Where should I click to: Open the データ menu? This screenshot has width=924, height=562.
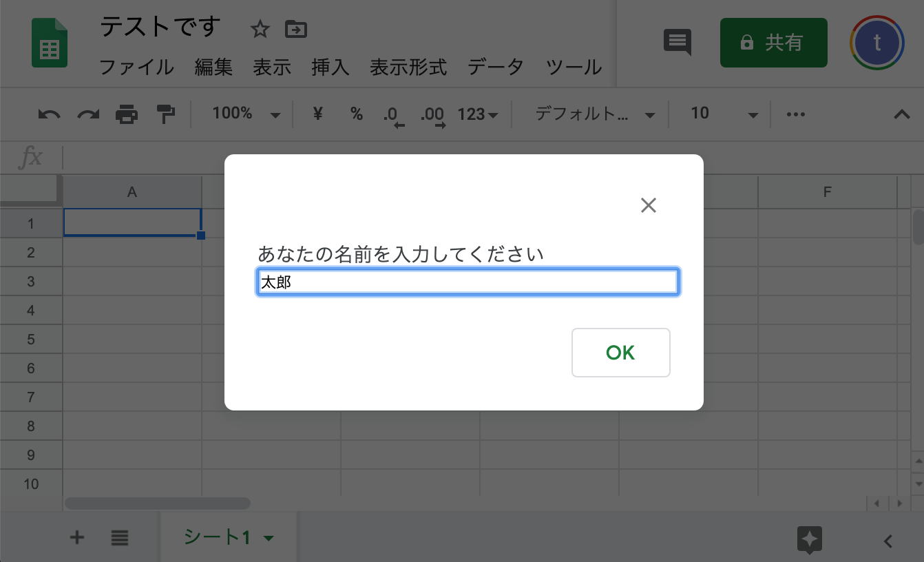coord(495,67)
